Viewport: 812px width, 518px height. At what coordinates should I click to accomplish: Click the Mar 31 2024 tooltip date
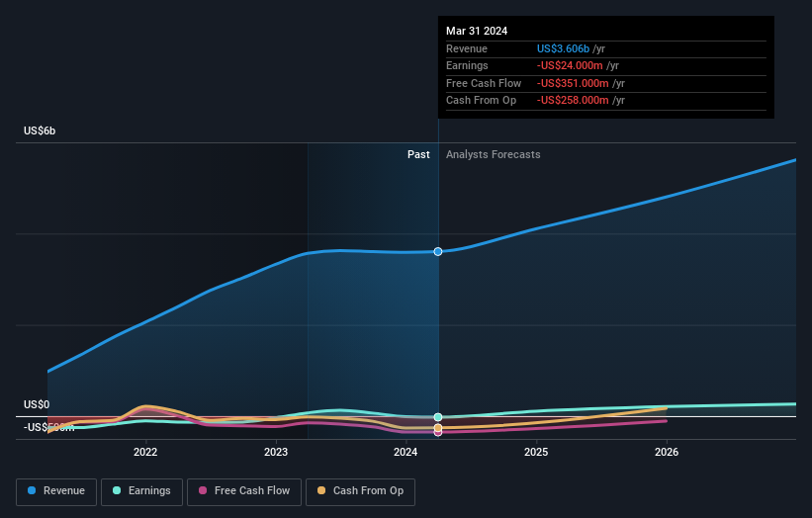coord(477,31)
